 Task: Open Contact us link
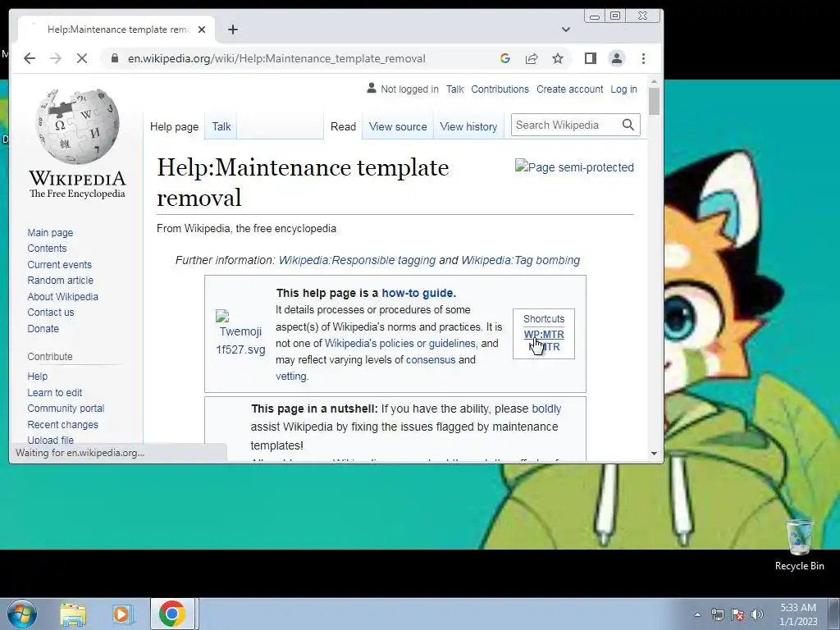[x=51, y=313]
